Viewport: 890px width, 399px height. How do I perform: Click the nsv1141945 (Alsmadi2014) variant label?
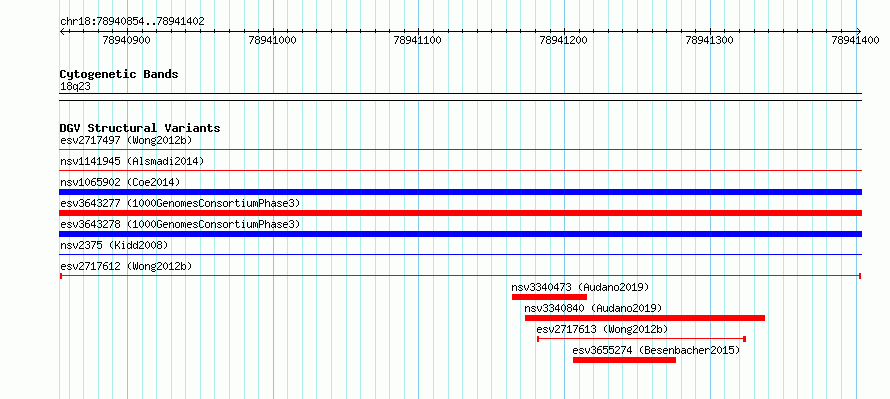coord(132,161)
